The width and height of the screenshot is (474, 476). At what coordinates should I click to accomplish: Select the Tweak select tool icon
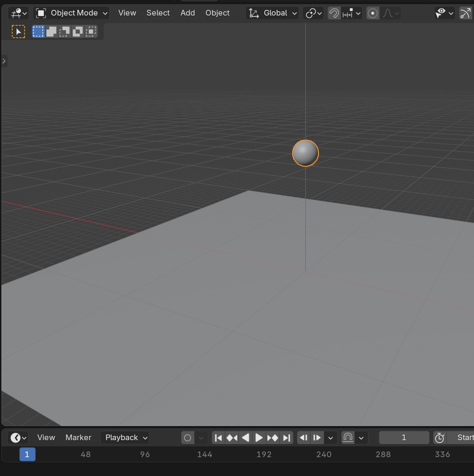coord(18,32)
